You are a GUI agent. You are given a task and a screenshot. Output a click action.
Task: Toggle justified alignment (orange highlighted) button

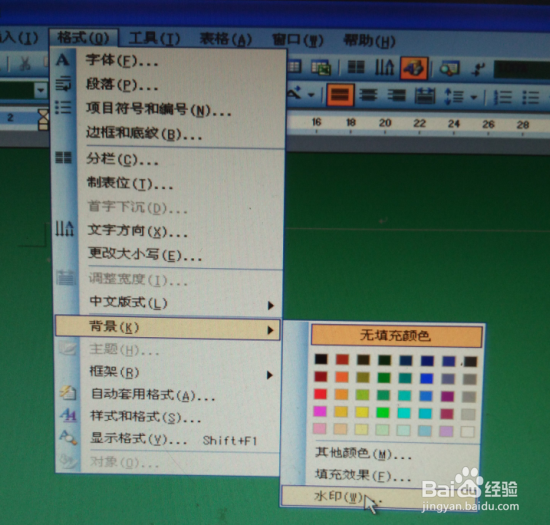click(340, 94)
